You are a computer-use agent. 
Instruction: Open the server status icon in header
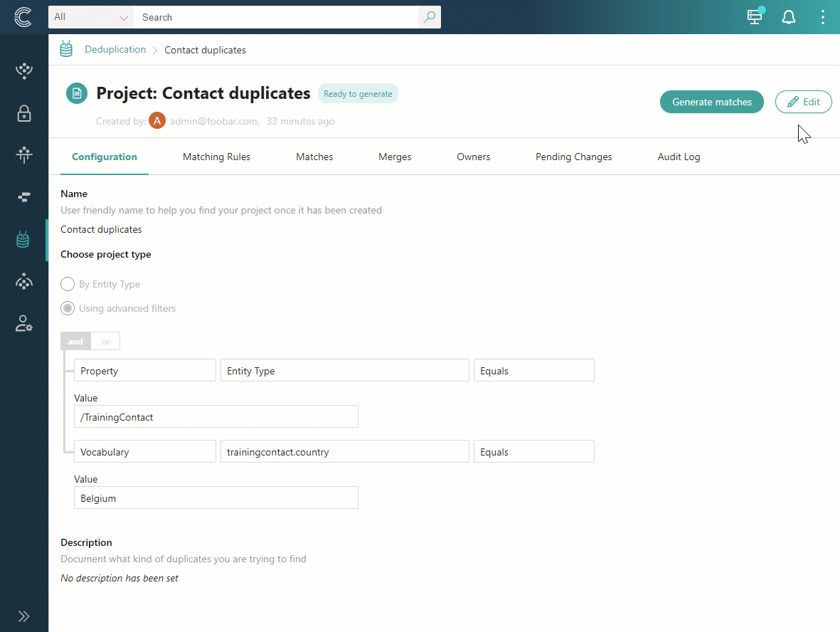pos(755,17)
